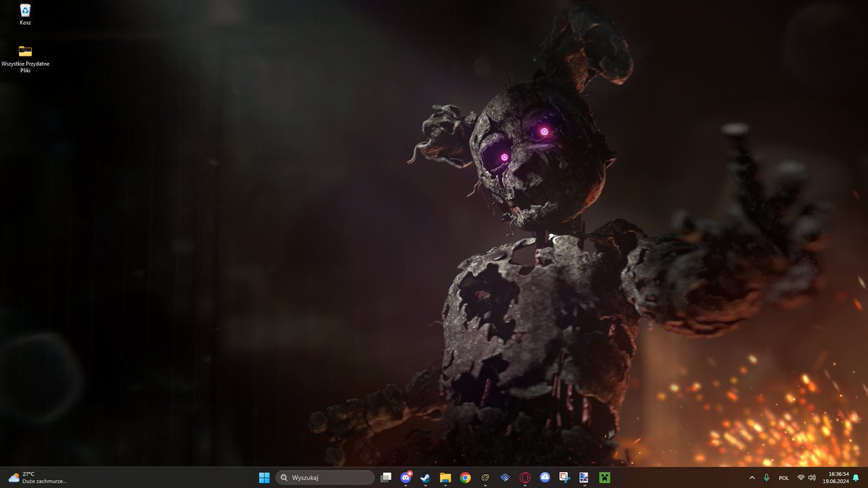
Task: Expand hidden system tray icons
Action: [752, 477]
